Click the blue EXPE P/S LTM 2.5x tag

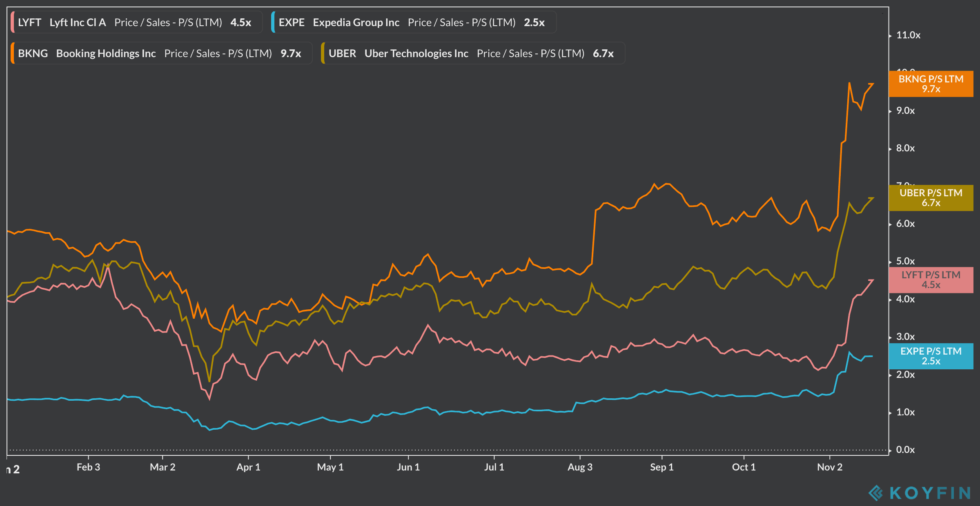tap(931, 356)
